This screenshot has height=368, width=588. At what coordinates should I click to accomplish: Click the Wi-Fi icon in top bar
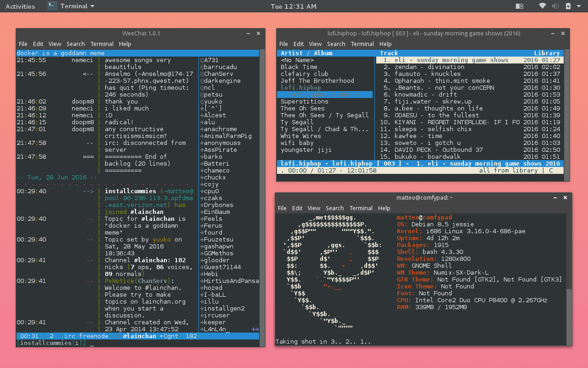click(x=543, y=6)
